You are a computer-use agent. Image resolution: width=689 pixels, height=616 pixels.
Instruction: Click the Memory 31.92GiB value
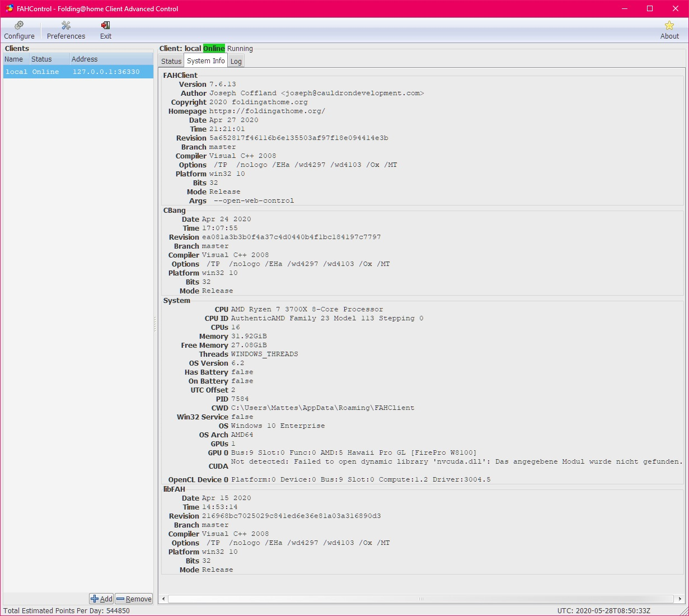(249, 336)
